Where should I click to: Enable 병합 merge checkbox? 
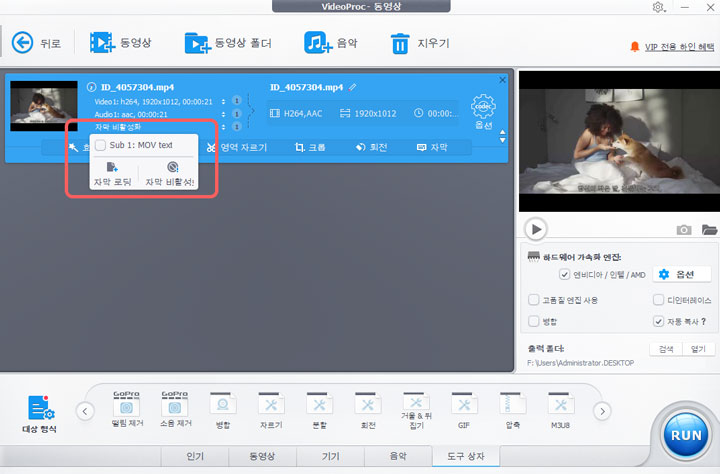coord(534,321)
